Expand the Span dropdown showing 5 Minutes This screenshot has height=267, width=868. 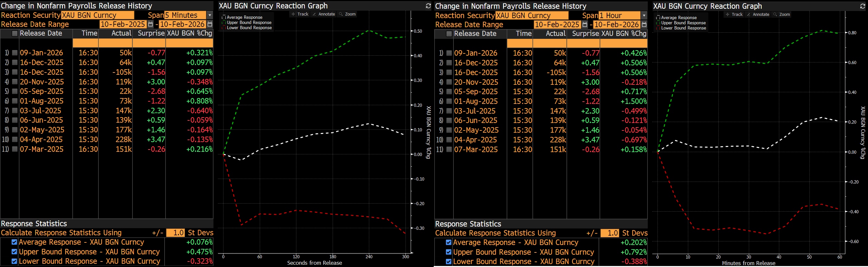coord(210,15)
